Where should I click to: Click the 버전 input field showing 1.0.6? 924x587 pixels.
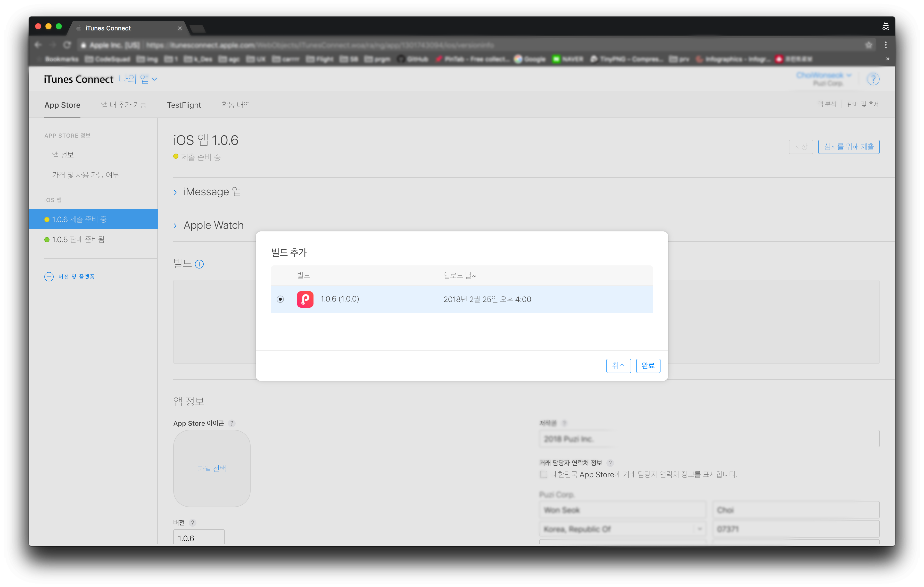[199, 538]
